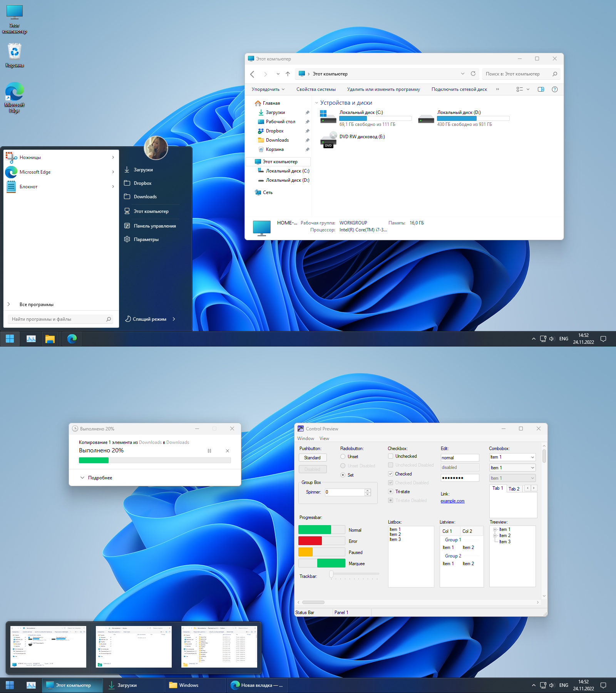Follow the example.com link
The image size is (616, 693).
[x=452, y=501]
